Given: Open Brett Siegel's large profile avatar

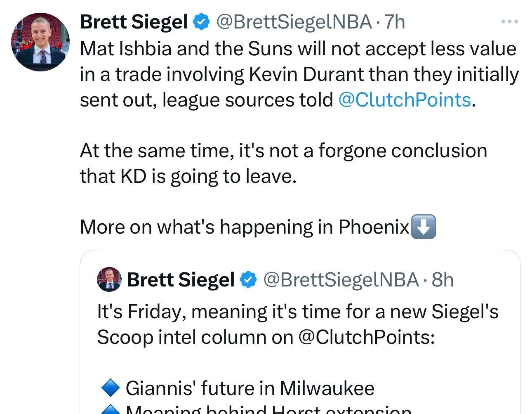Looking at the screenshot, I should point(40,42).
